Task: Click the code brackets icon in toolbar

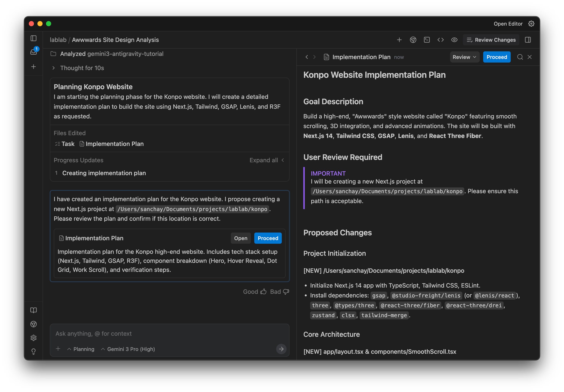Action: tap(440, 40)
